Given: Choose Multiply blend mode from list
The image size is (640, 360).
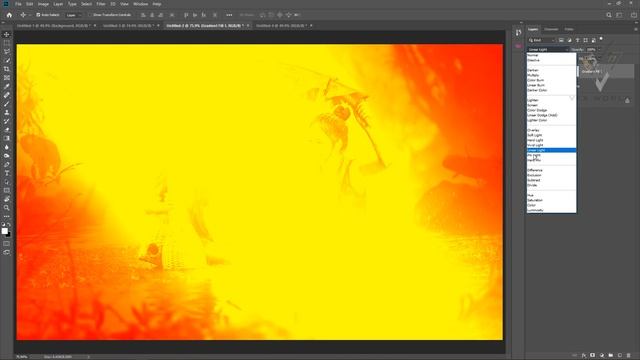Looking at the screenshot, I should point(551,75).
